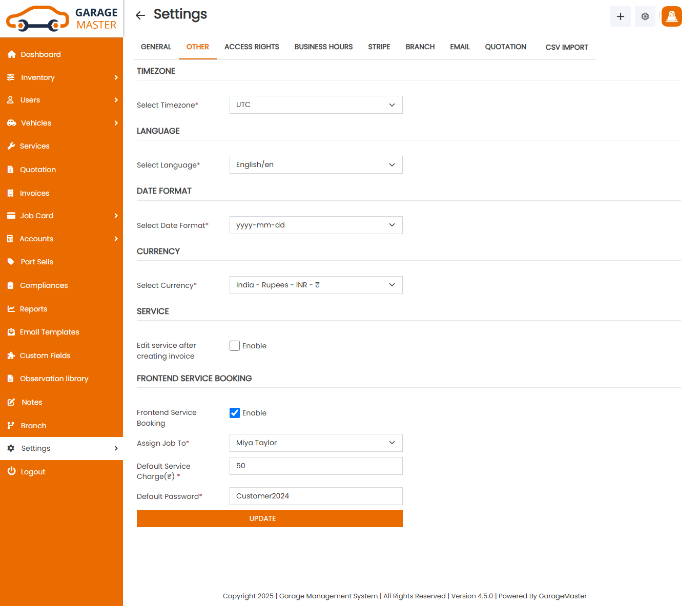This screenshot has width=700, height=606.
Task: Open the Assign Job To dropdown
Action: pyautogui.click(x=316, y=443)
